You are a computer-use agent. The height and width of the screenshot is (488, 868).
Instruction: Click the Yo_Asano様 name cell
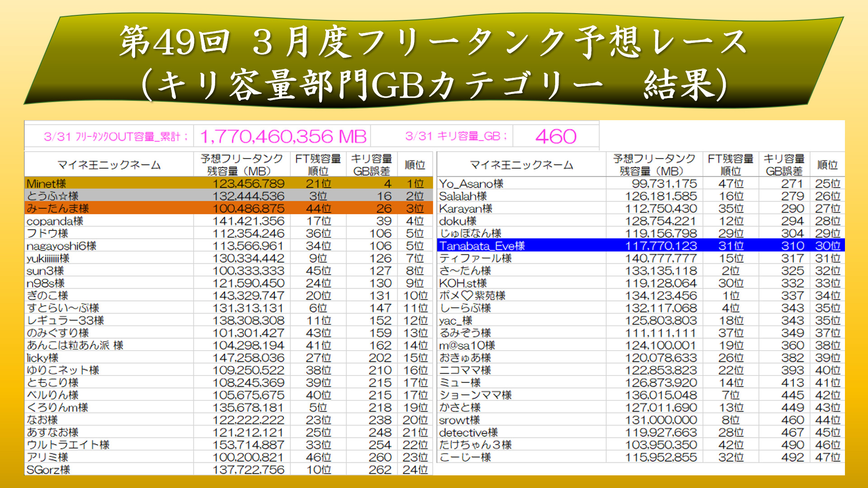(471, 184)
